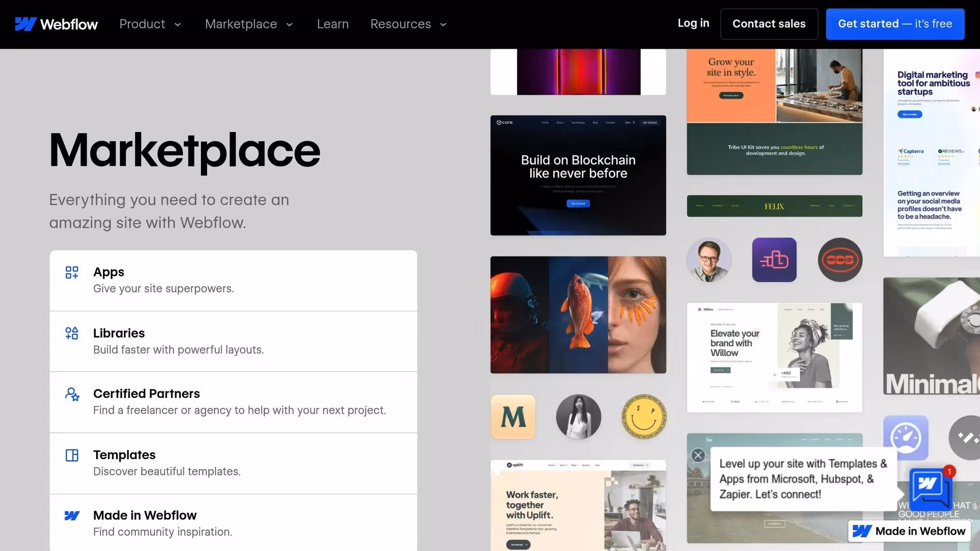
Task: Select the Apps grid icon in the sidebar
Action: (72, 272)
